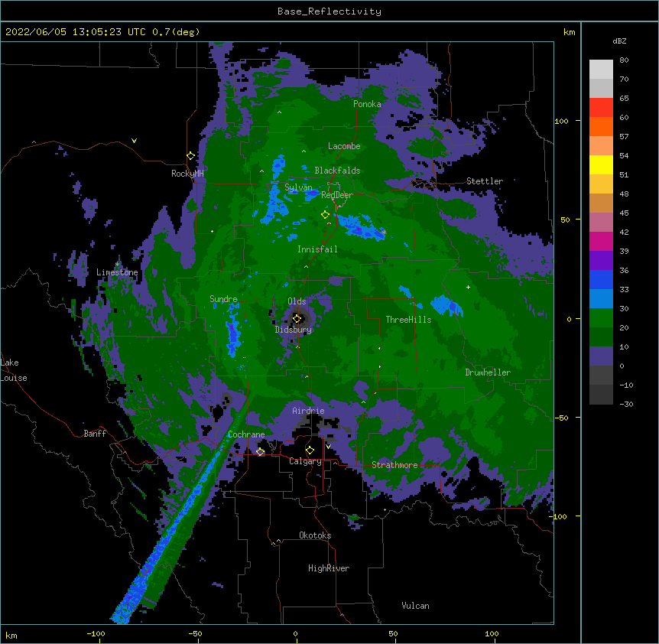Pick the orange 57-60 dBZ legend swatch
659x644 pixels.
point(601,126)
